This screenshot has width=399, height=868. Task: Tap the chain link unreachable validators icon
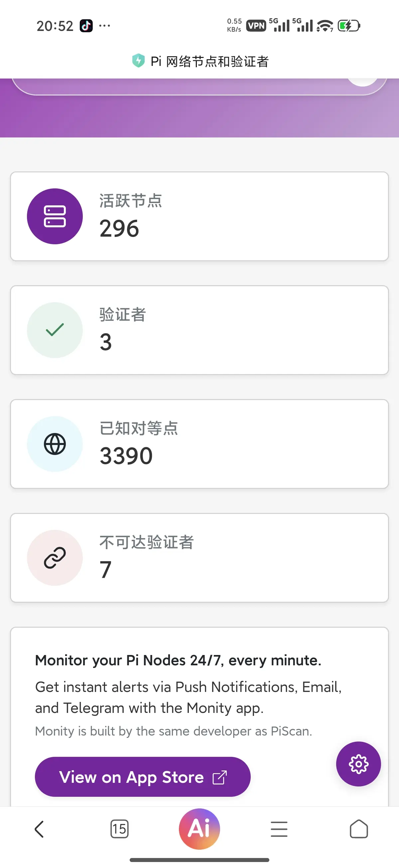(55, 558)
